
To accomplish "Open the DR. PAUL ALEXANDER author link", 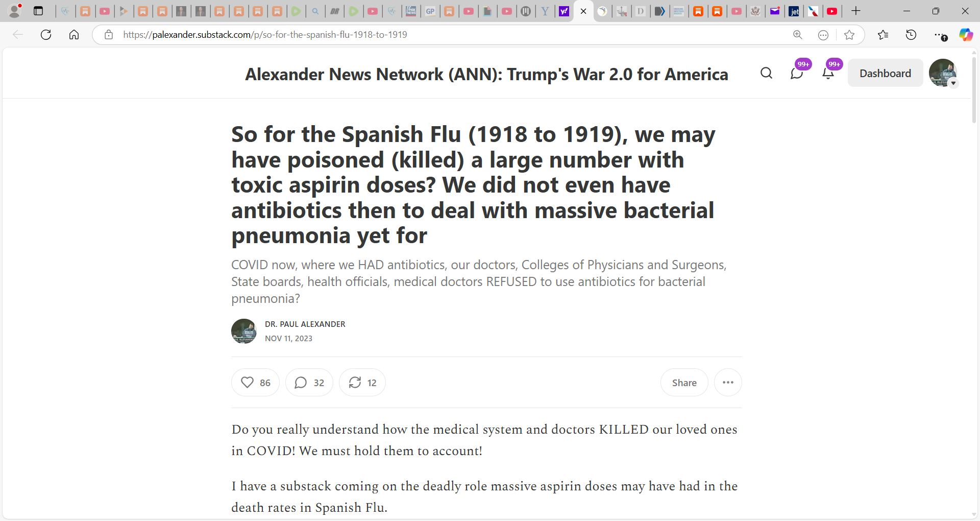I will coord(305,324).
